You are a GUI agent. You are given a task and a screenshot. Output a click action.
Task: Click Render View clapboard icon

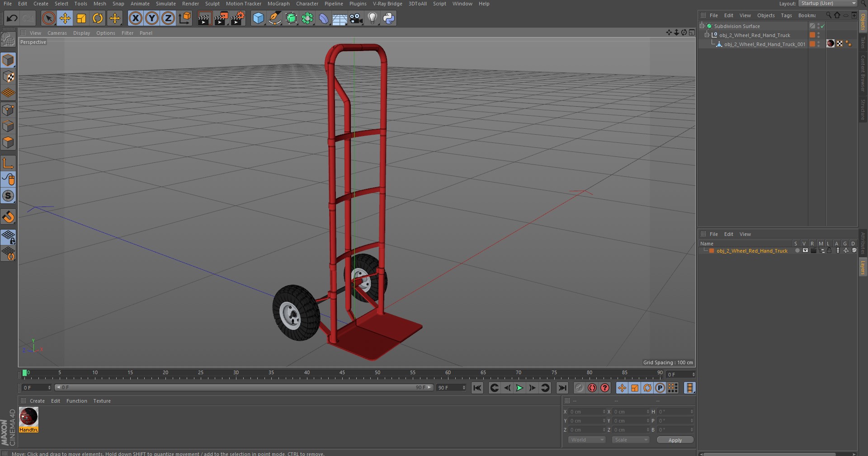pyautogui.click(x=204, y=19)
